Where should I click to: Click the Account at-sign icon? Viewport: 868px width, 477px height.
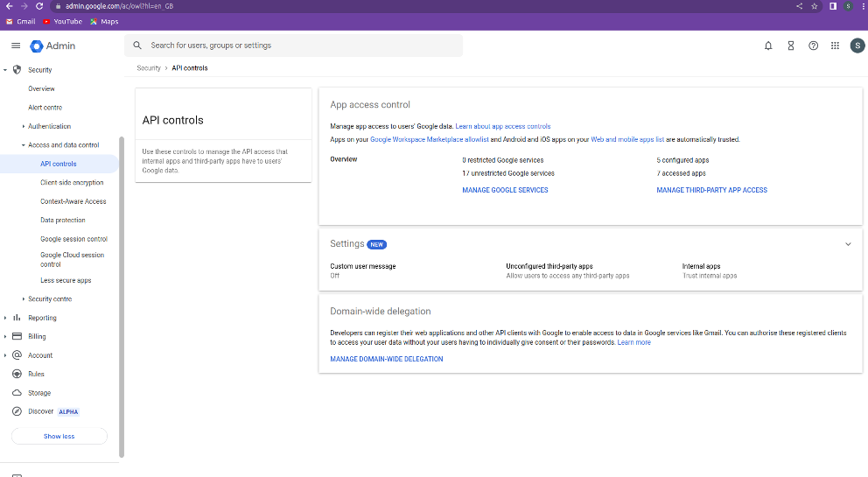[17, 355]
